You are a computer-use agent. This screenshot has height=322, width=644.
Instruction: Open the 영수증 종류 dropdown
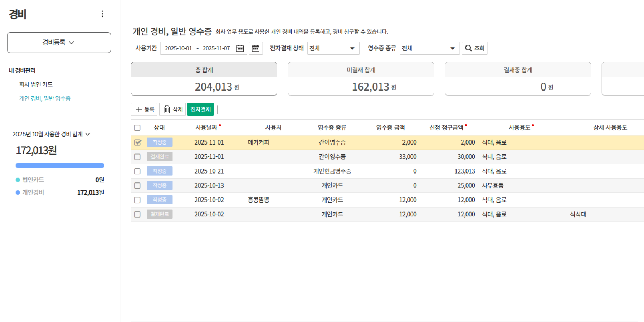[x=429, y=48]
